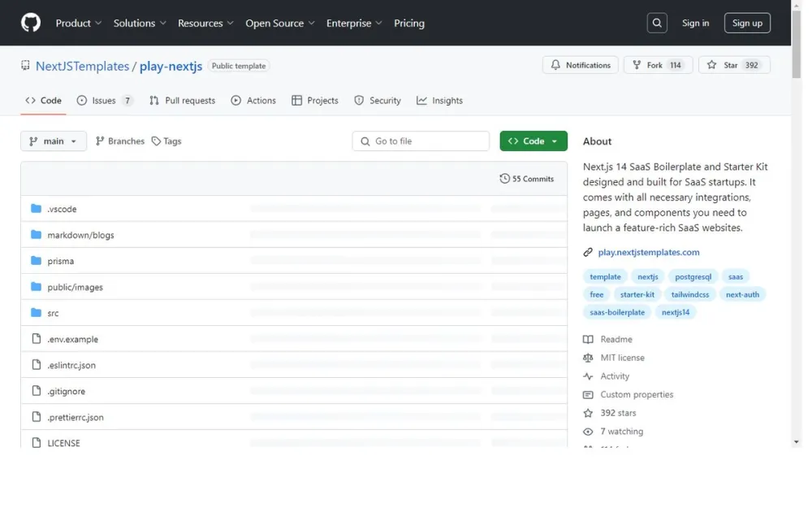Open the search magnifier button

(657, 23)
